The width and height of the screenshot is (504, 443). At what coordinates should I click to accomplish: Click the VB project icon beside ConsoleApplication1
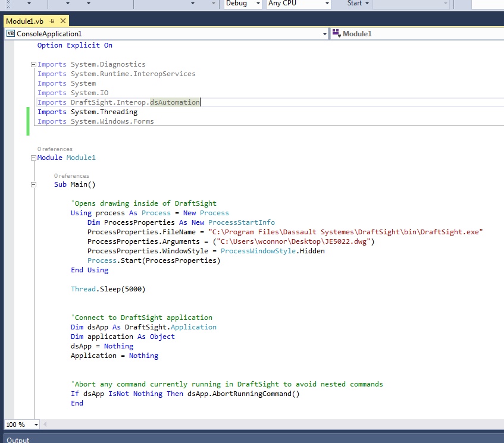(10, 34)
